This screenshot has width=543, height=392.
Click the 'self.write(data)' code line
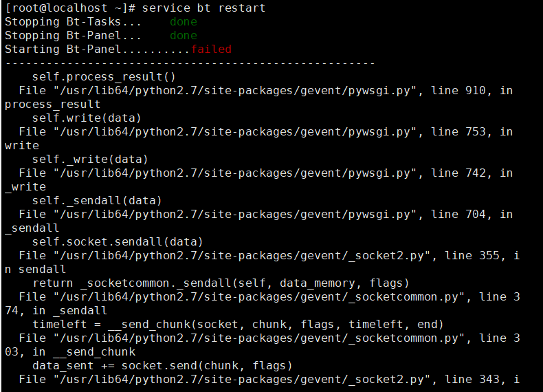click(x=87, y=118)
